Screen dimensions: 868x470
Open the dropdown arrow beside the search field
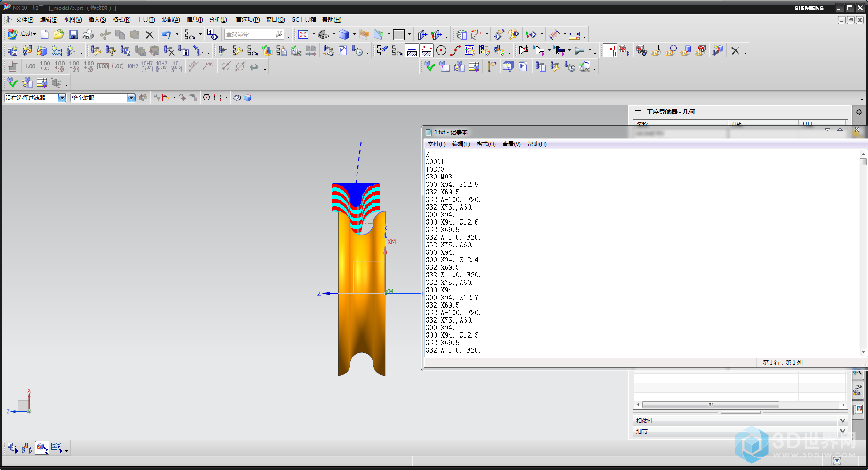288,37
